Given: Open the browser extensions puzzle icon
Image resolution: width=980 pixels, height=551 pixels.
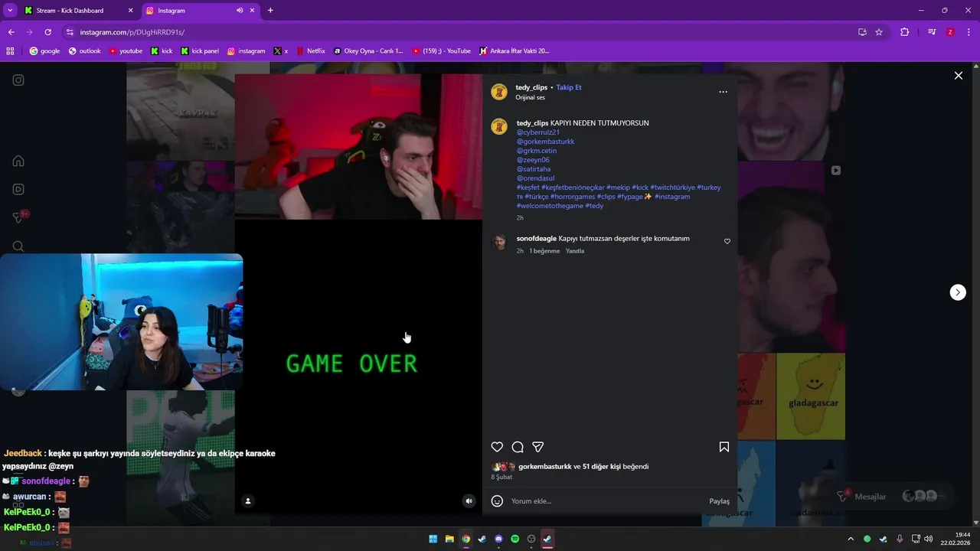Looking at the screenshot, I should point(904,32).
